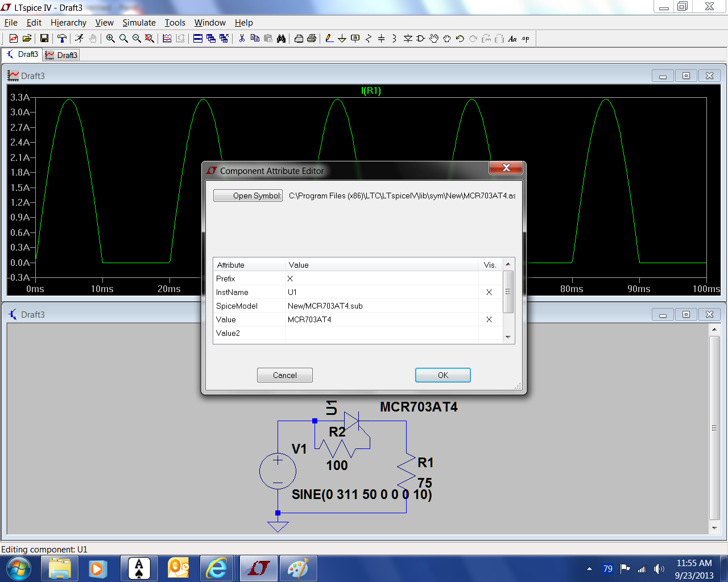
Task: Open the View menu
Action: pyautogui.click(x=104, y=23)
